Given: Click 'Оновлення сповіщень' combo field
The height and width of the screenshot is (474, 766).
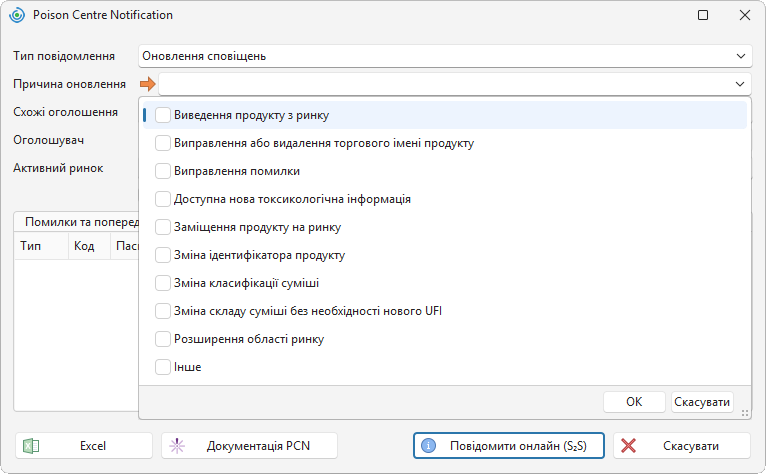Looking at the screenshot, I should point(445,56).
